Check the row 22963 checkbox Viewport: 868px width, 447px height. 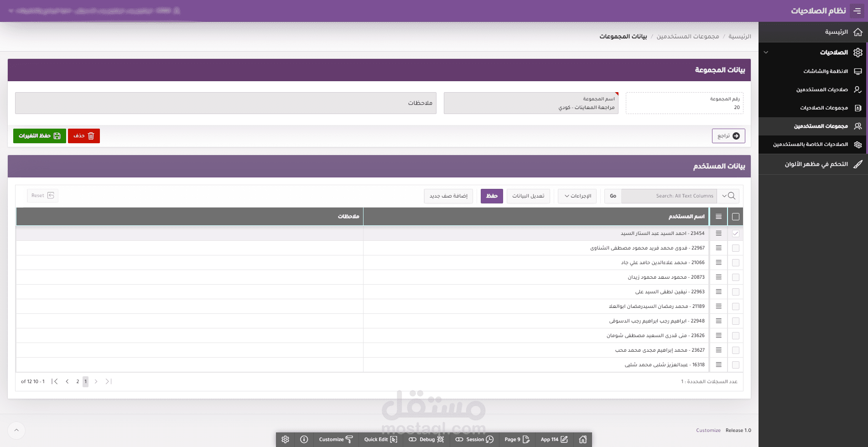pyautogui.click(x=736, y=292)
